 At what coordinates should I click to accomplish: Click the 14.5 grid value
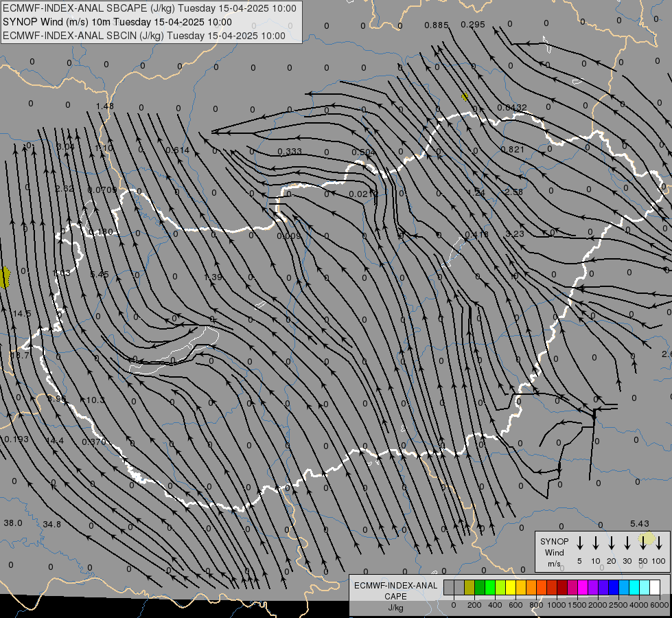22,314
